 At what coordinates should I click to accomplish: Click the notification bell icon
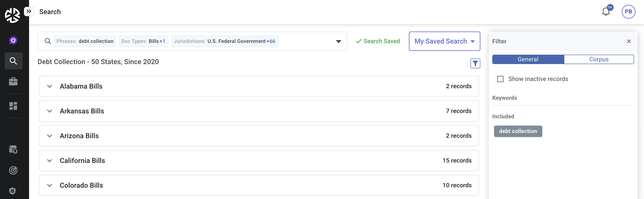[x=606, y=12]
